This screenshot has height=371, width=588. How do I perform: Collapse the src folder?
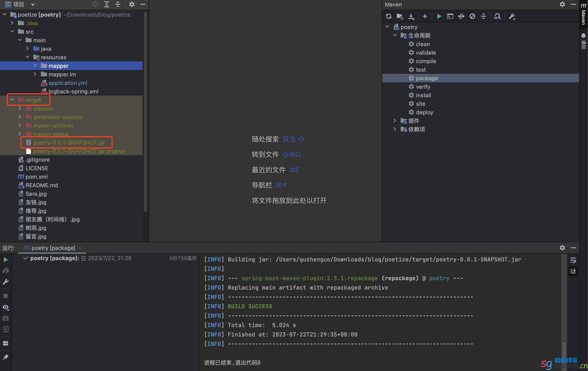[12, 32]
